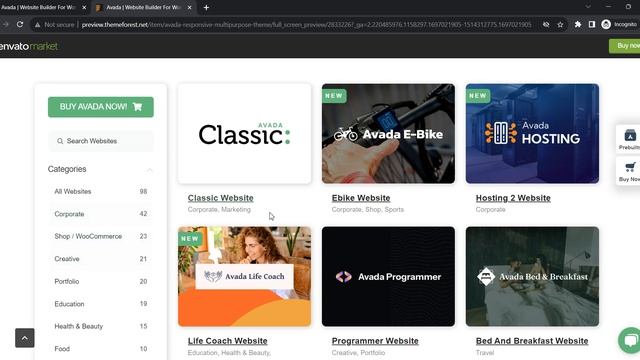The width and height of the screenshot is (640, 360).
Task: Open the browser extensions puzzle icon
Action: click(578, 24)
